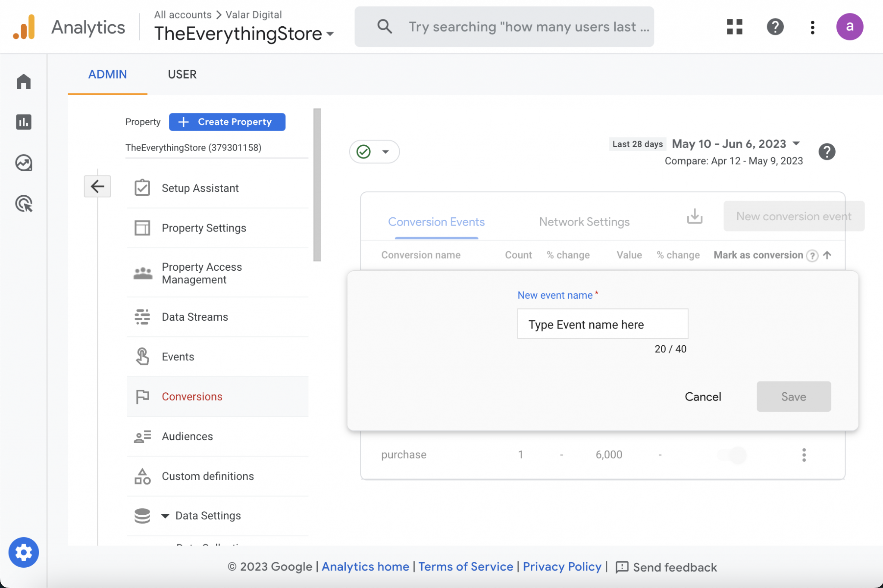The height and width of the screenshot is (588, 883).
Task: Open Reports bar chart icon
Action: pos(24,122)
